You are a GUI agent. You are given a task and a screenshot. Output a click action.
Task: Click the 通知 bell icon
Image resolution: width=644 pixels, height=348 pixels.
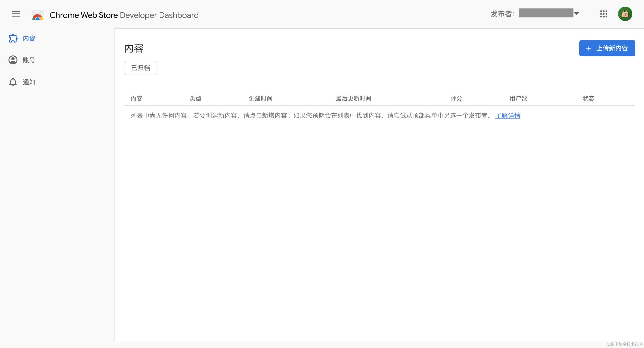(x=13, y=82)
